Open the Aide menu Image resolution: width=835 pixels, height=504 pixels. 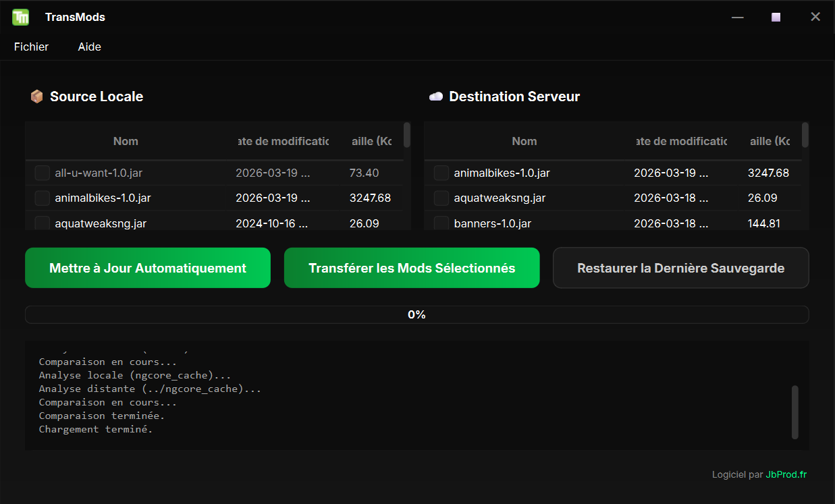click(90, 47)
